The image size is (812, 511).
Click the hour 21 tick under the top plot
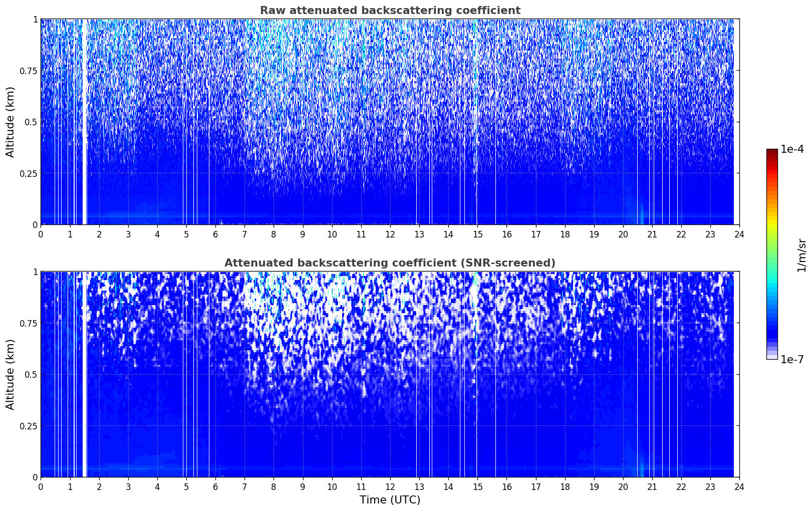coord(652,234)
